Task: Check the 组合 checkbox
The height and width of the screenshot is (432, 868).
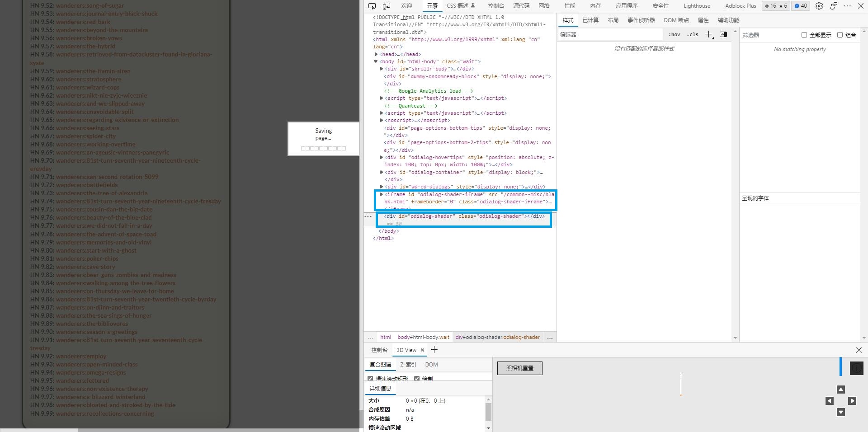Action: tap(840, 35)
